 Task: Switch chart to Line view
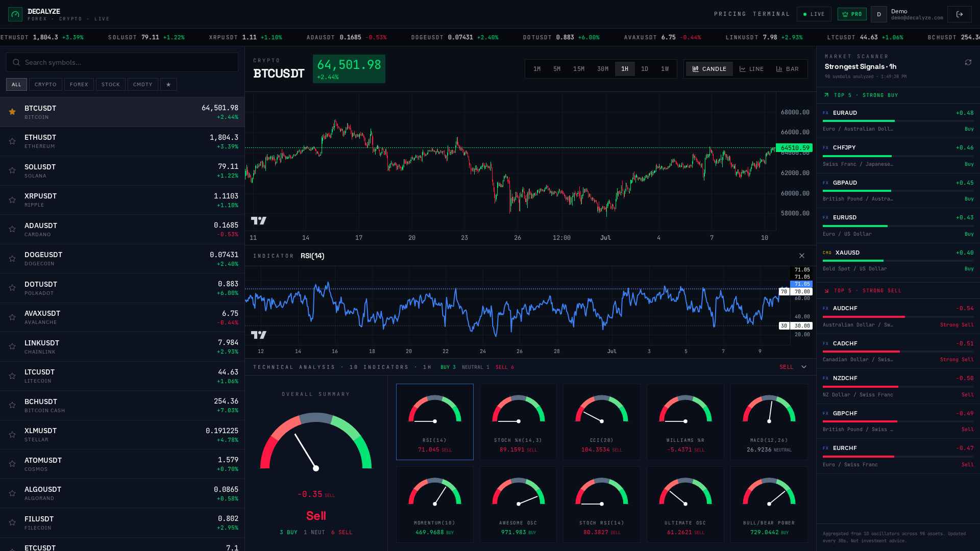(x=751, y=69)
